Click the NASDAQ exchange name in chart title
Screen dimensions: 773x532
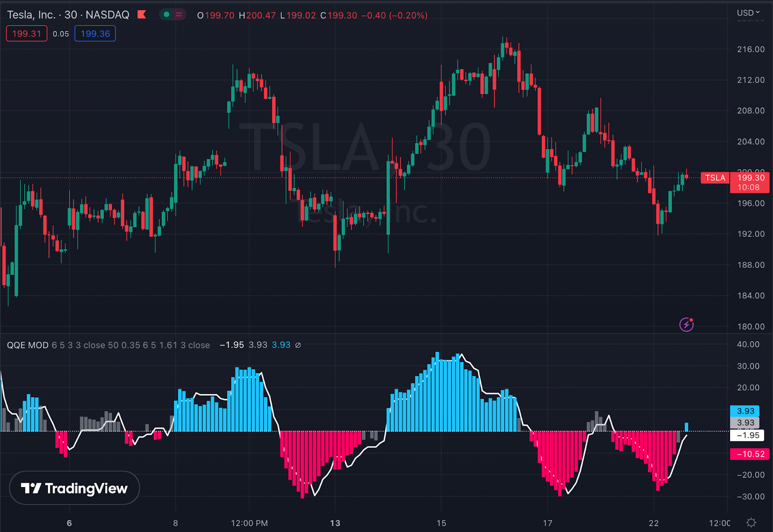point(107,14)
